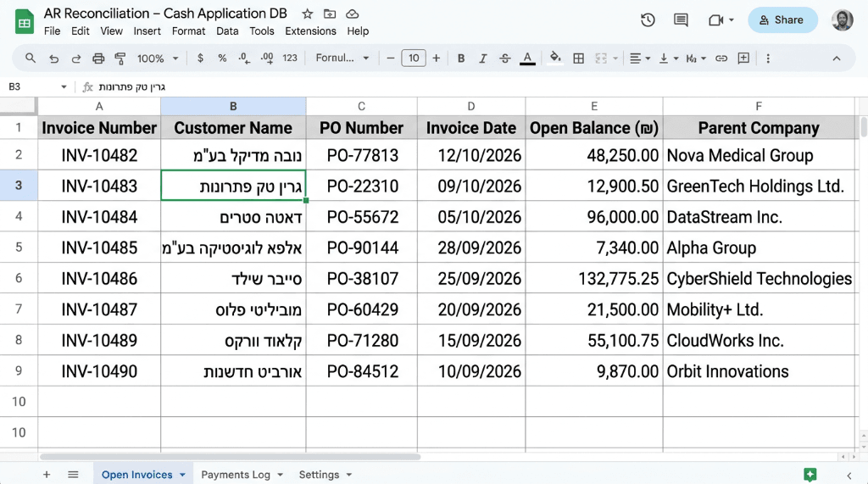The width and height of the screenshot is (868, 484).
Task: Start a meeting with camera icon
Action: (715, 20)
